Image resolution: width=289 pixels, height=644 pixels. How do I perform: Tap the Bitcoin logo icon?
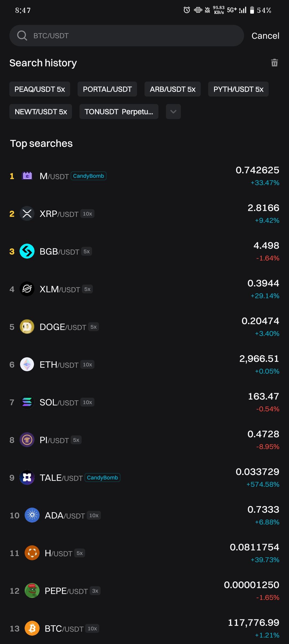coord(32,628)
